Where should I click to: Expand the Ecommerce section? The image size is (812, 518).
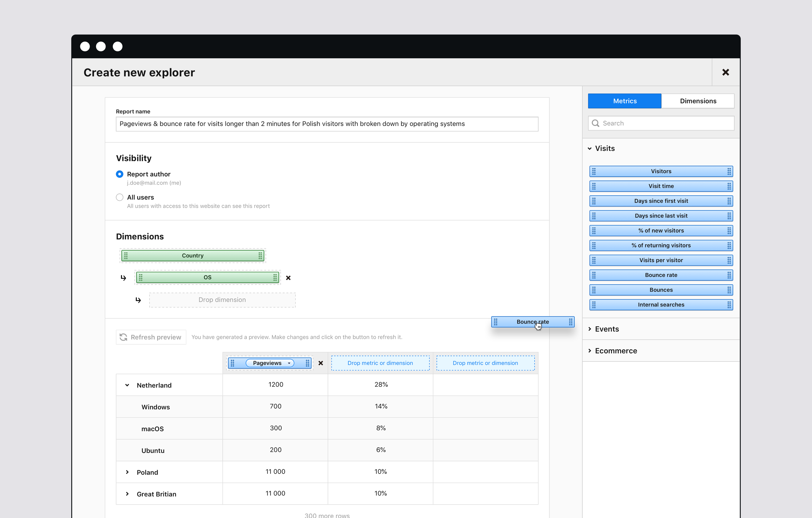590,350
